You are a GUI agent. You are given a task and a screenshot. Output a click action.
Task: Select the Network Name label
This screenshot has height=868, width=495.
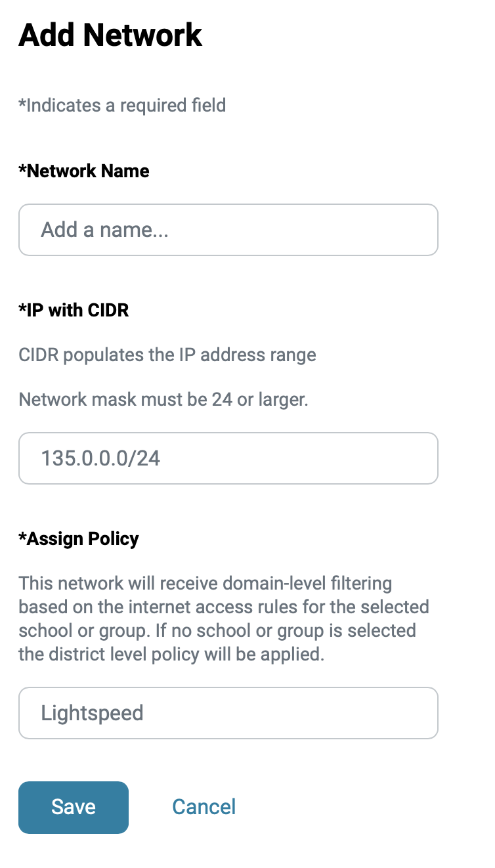(x=84, y=171)
